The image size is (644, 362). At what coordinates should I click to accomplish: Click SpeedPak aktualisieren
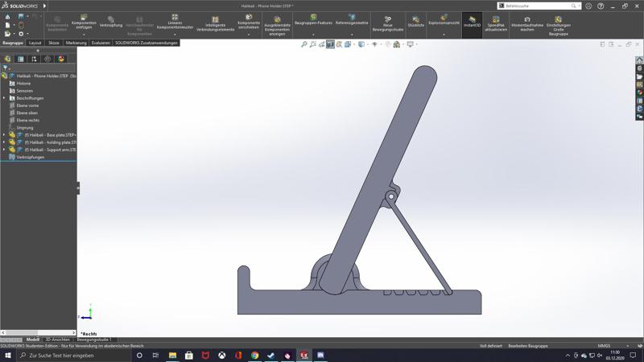click(496, 24)
